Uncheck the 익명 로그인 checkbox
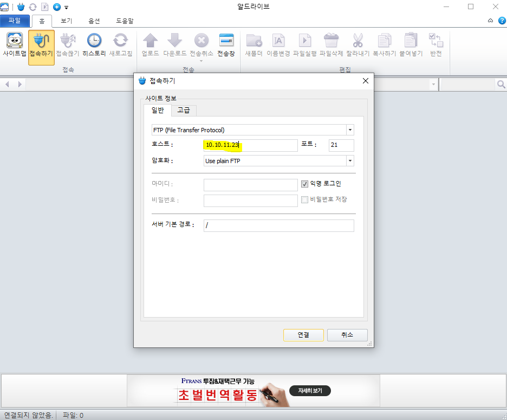This screenshot has height=420, width=507. [304, 184]
